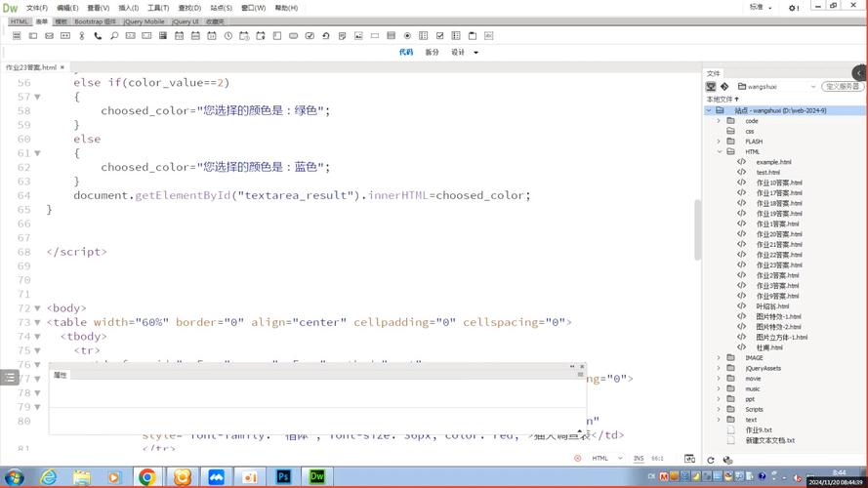
Task: Insert a Checkbox from the form toolbar
Action: coord(439,35)
